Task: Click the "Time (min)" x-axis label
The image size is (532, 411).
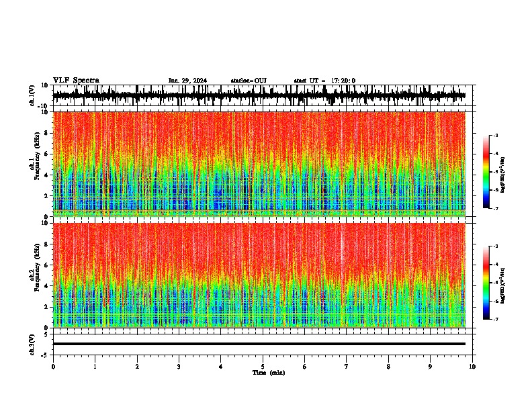Action: pyautogui.click(x=269, y=373)
